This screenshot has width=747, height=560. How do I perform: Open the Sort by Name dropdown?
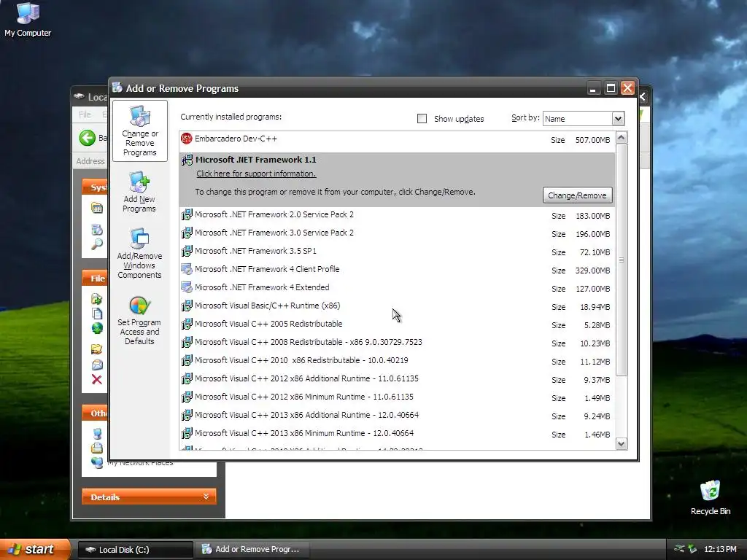coord(618,119)
